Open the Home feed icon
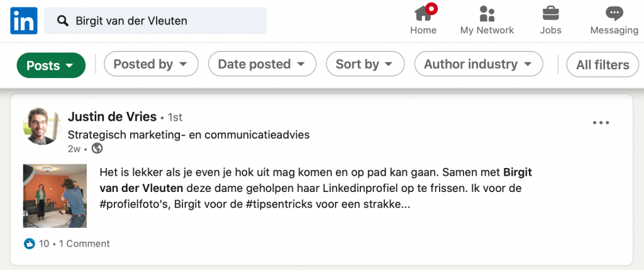 [x=423, y=13]
